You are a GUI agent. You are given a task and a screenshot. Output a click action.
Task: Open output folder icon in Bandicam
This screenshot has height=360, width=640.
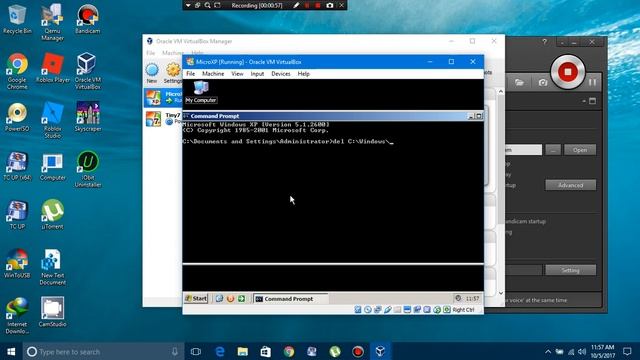(519, 82)
